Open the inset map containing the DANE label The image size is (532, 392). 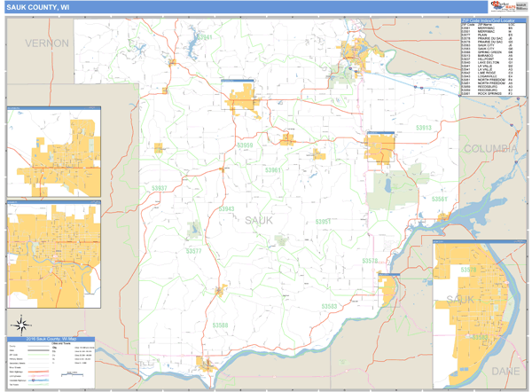[x=480, y=314]
